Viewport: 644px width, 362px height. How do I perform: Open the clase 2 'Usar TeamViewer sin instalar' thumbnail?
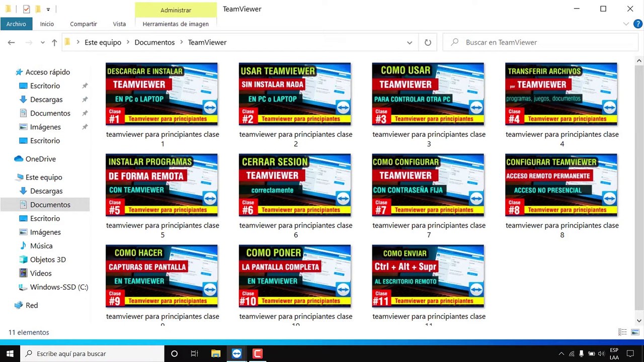point(295,94)
